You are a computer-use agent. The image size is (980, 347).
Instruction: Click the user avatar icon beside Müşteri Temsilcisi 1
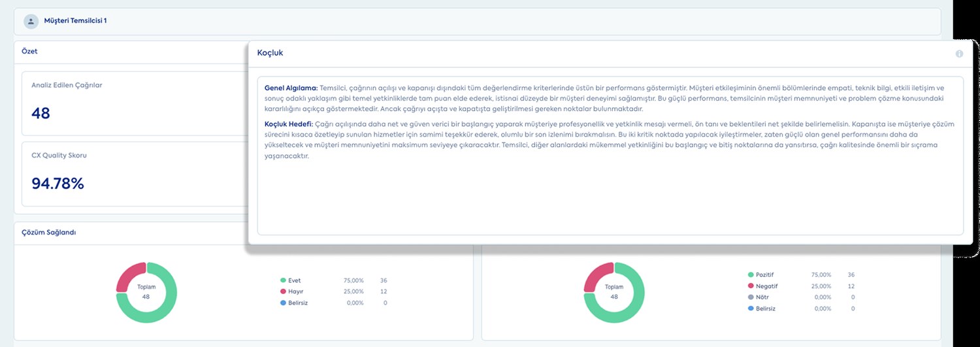(31, 22)
